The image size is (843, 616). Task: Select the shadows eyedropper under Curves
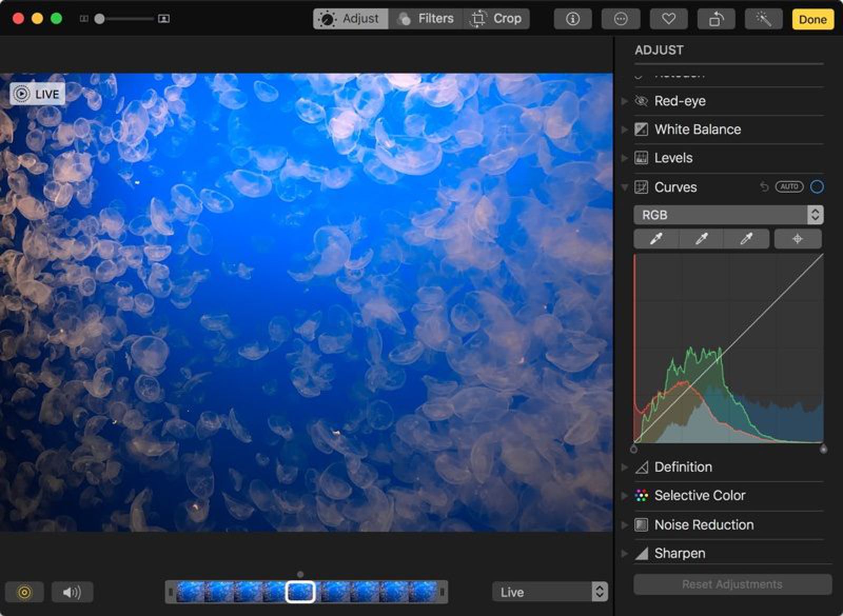point(656,239)
